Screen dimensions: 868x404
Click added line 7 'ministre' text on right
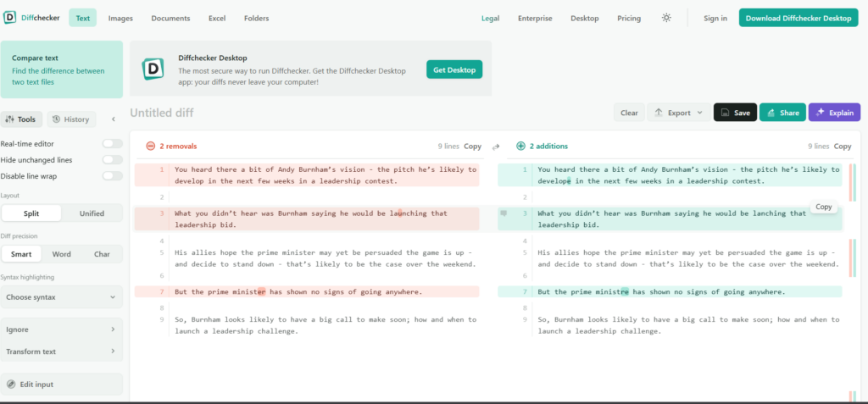click(x=611, y=291)
